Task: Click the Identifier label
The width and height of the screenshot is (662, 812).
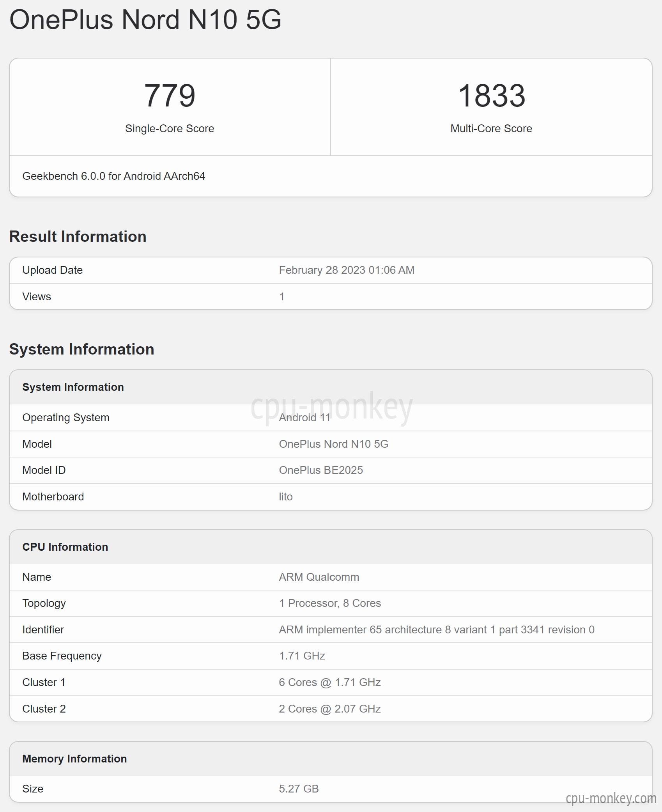Action: click(43, 630)
